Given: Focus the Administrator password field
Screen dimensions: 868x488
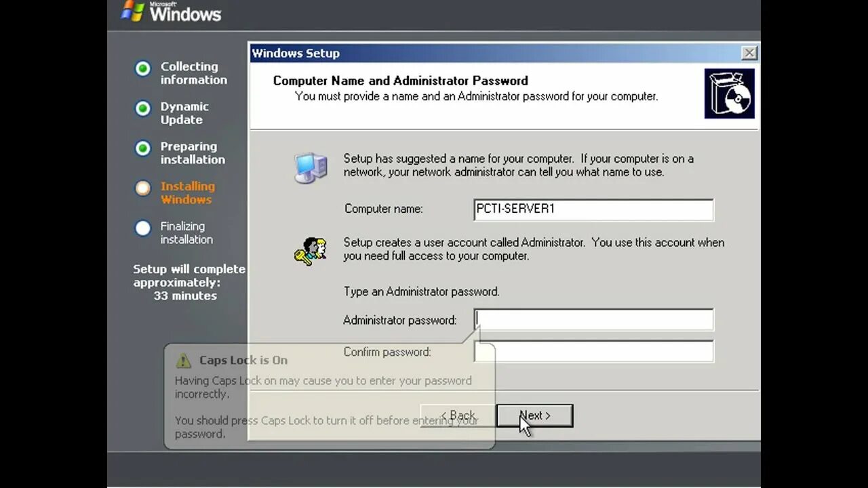Looking at the screenshot, I should (x=593, y=320).
